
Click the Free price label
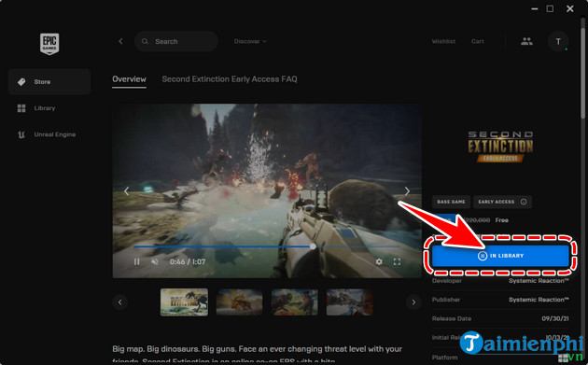click(502, 220)
